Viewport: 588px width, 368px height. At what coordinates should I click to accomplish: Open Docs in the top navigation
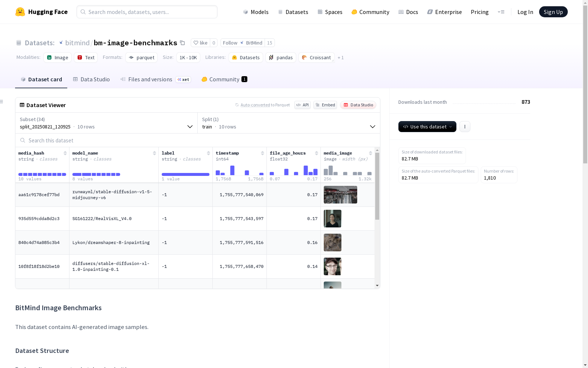click(x=408, y=12)
